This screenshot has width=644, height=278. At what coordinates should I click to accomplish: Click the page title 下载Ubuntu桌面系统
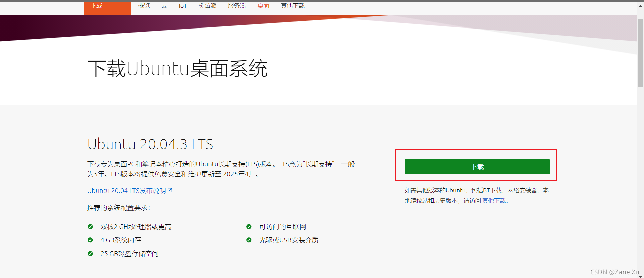177,69
